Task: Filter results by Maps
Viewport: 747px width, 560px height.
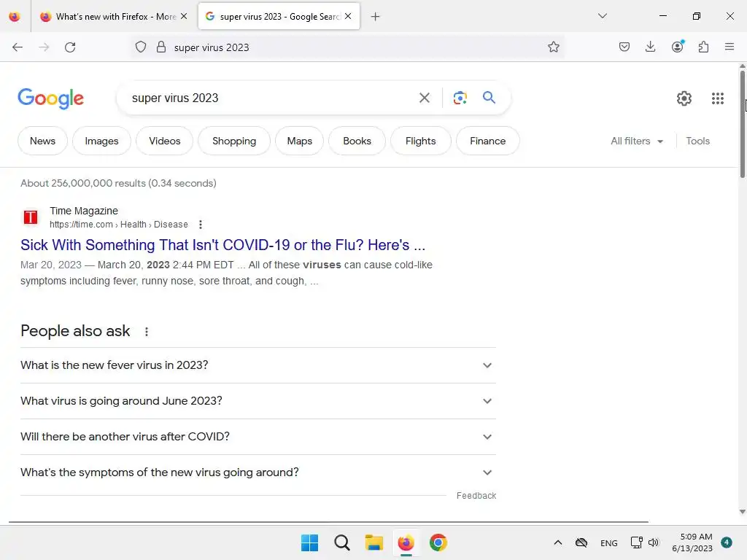Action: (299, 141)
